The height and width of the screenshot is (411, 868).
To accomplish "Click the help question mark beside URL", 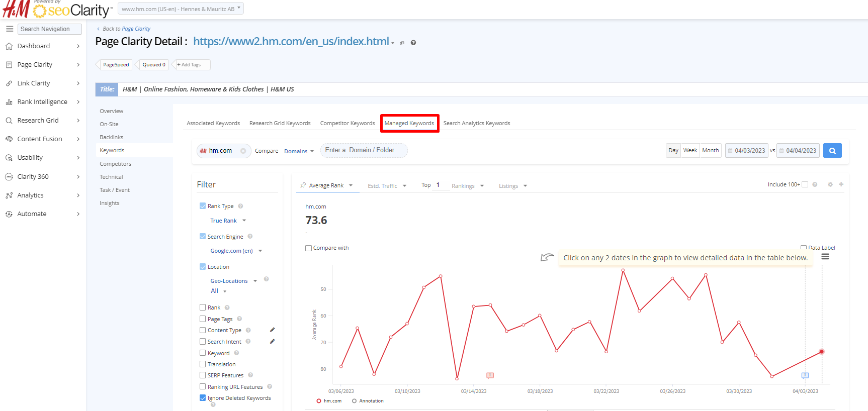I will [x=413, y=43].
